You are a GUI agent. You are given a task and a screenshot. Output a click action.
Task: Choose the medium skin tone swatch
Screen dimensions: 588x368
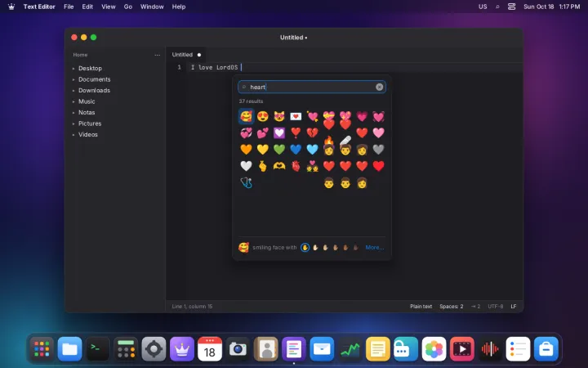click(336, 248)
